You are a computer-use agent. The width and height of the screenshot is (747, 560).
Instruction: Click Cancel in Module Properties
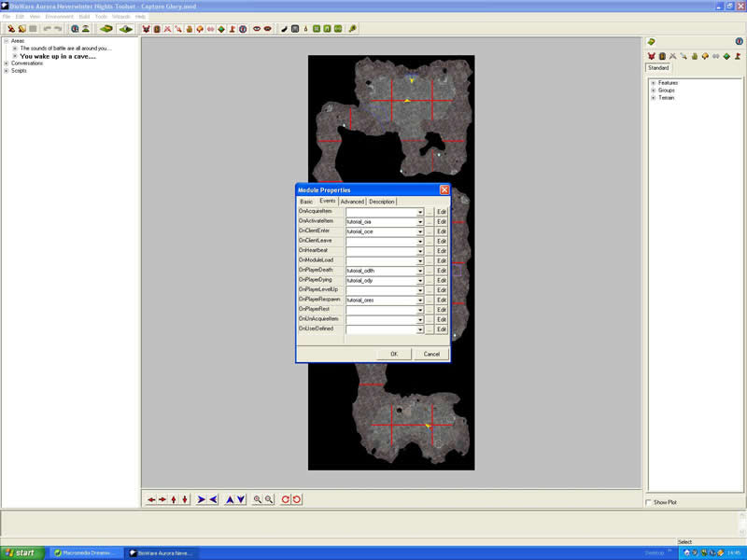pos(431,354)
